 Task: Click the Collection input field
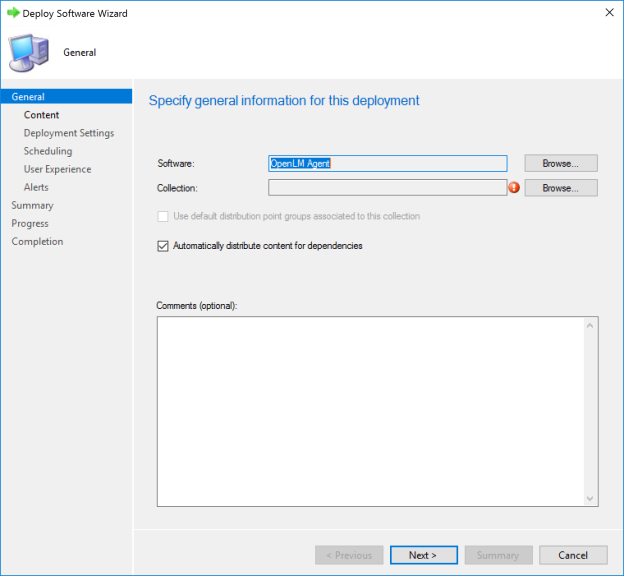(x=387, y=187)
